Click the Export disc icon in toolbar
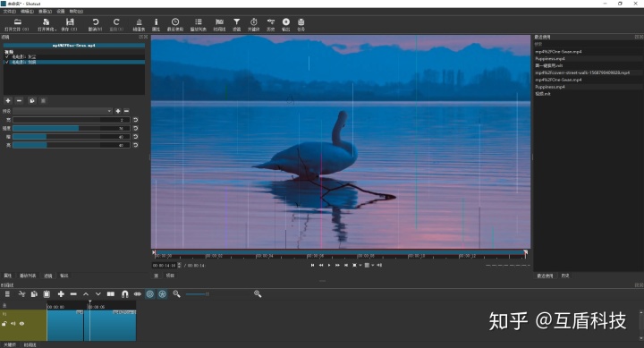 click(x=286, y=25)
